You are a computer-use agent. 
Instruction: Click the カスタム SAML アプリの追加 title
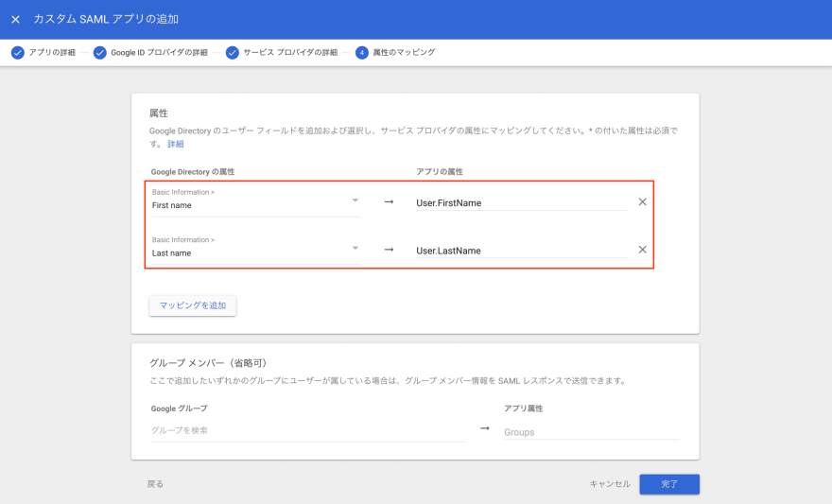click(106, 19)
